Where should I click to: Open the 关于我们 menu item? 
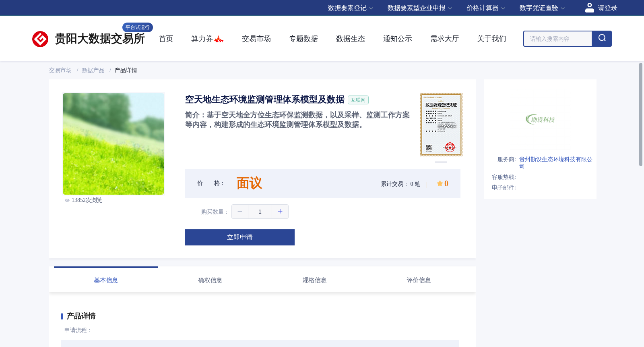click(492, 39)
